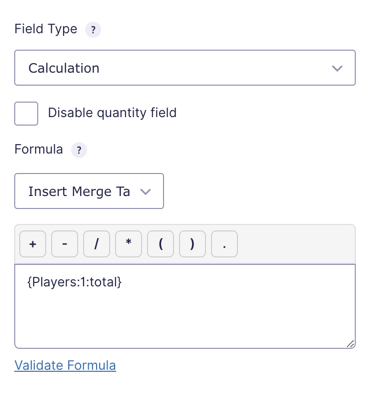Click the chevron on the Insert Merge Tag select
The image size is (370, 397).
[x=145, y=192]
